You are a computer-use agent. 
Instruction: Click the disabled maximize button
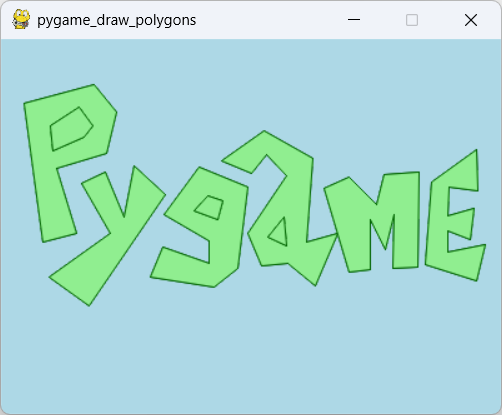[x=412, y=20]
